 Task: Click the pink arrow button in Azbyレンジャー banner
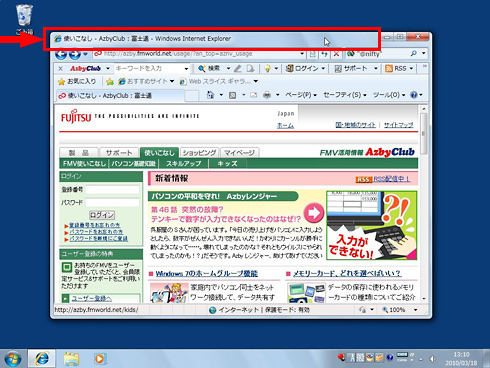314,213
